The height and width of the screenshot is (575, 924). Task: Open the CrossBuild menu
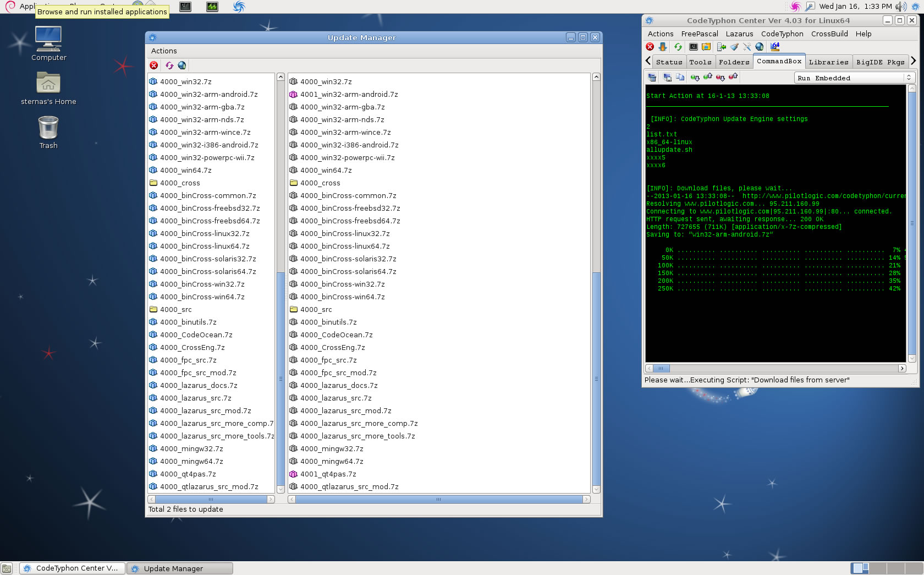pos(829,34)
